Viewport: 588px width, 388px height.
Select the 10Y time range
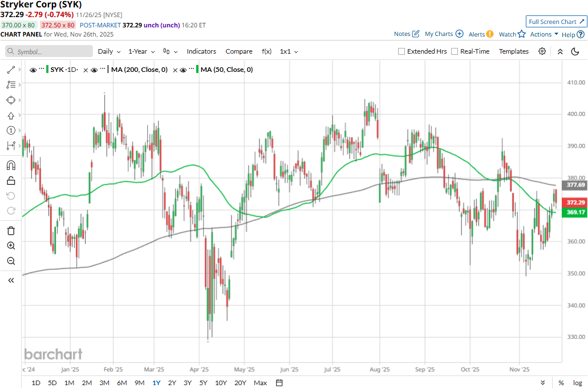click(221, 383)
